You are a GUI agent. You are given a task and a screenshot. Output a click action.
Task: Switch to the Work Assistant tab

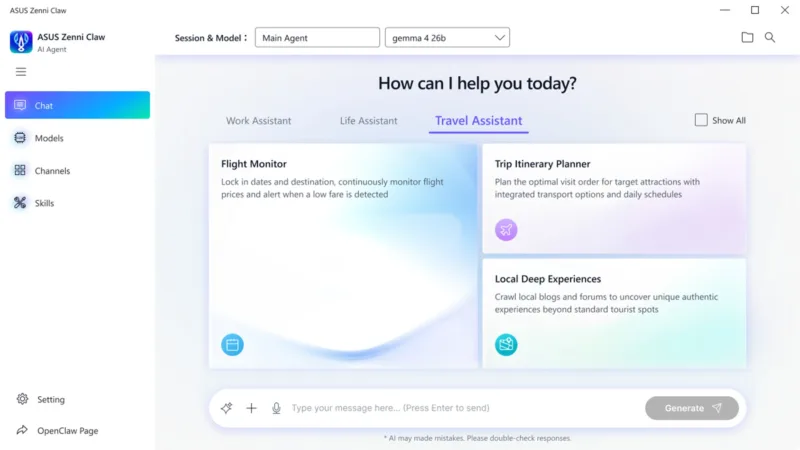[259, 121]
